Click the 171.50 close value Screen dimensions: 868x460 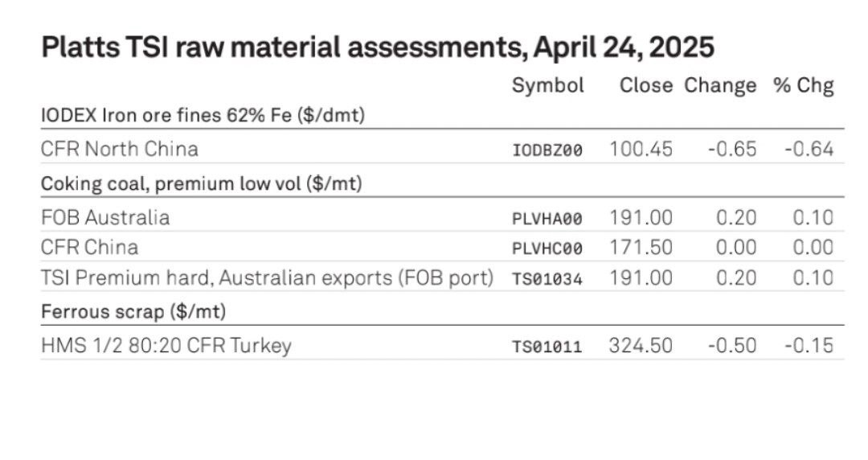pos(641,247)
